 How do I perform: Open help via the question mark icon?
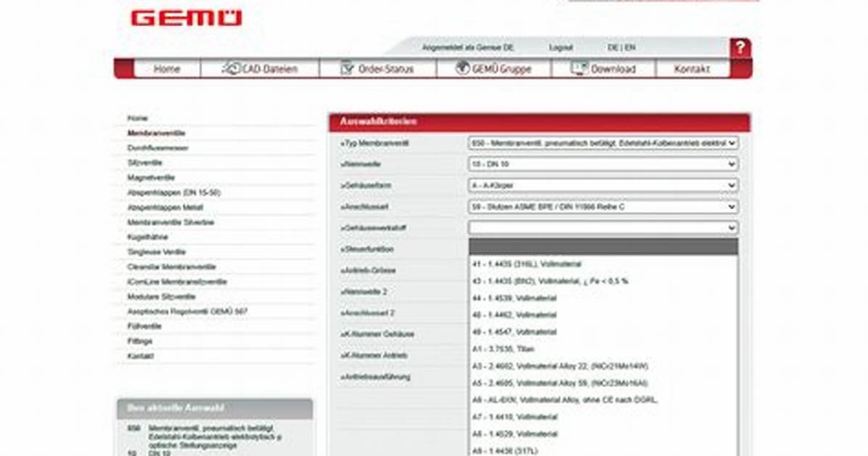(x=740, y=48)
